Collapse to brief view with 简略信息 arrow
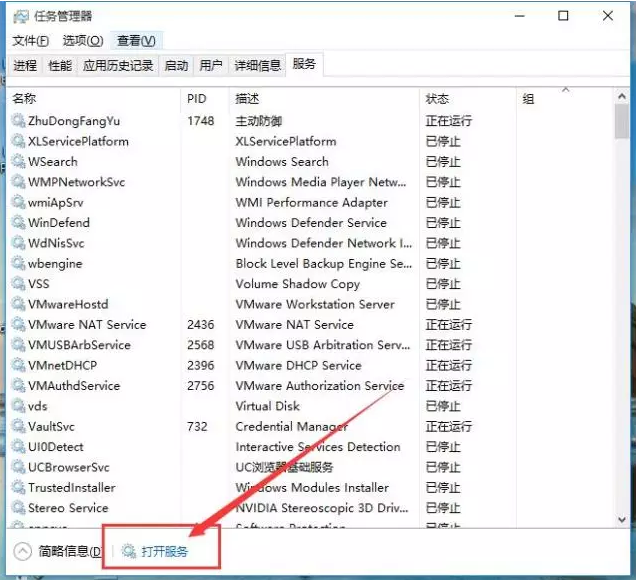The image size is (636, 580). coord(23,551)
